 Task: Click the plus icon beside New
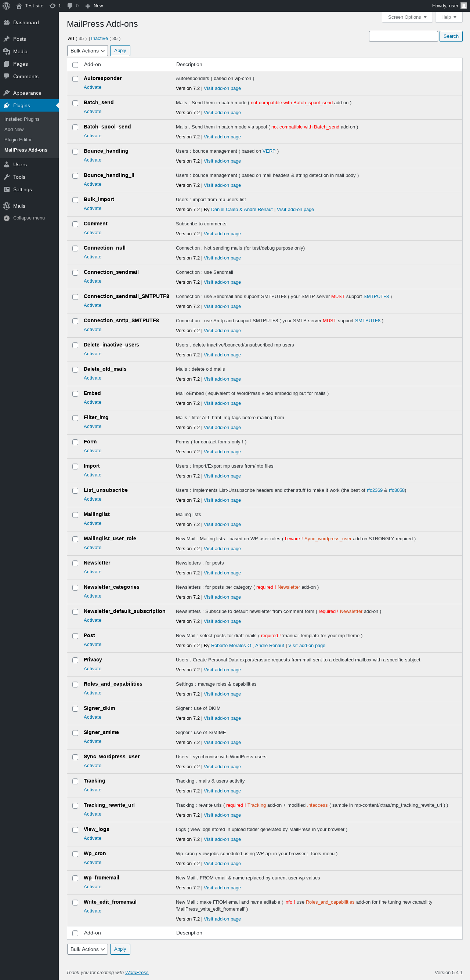click(88, 6)
